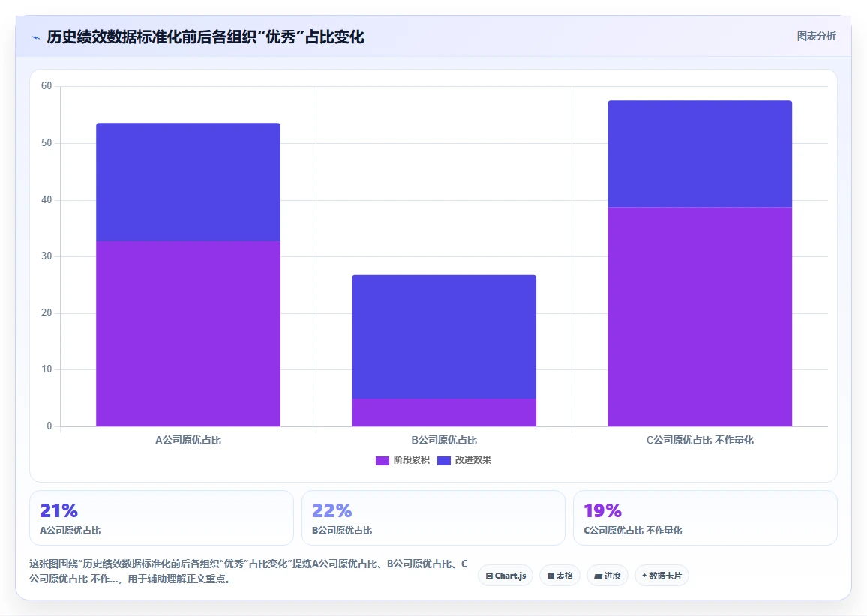Click the A公司 blue 改进效果 bar segment

click(x=188, y=182)
